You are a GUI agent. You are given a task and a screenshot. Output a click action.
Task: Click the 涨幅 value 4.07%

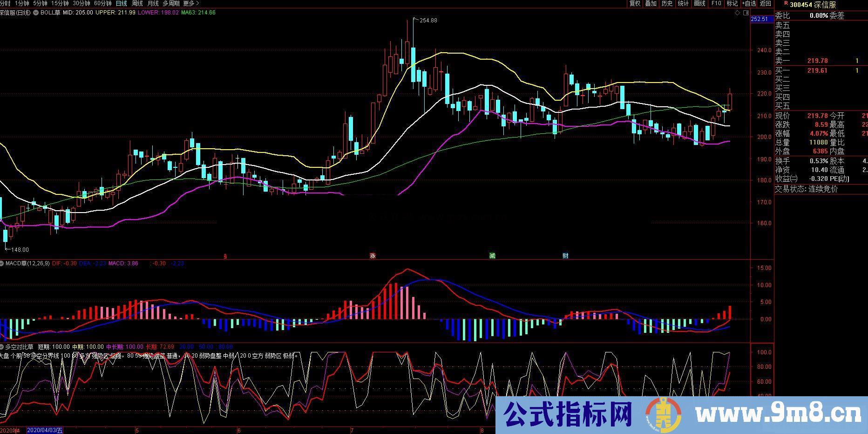click(819, 133)
